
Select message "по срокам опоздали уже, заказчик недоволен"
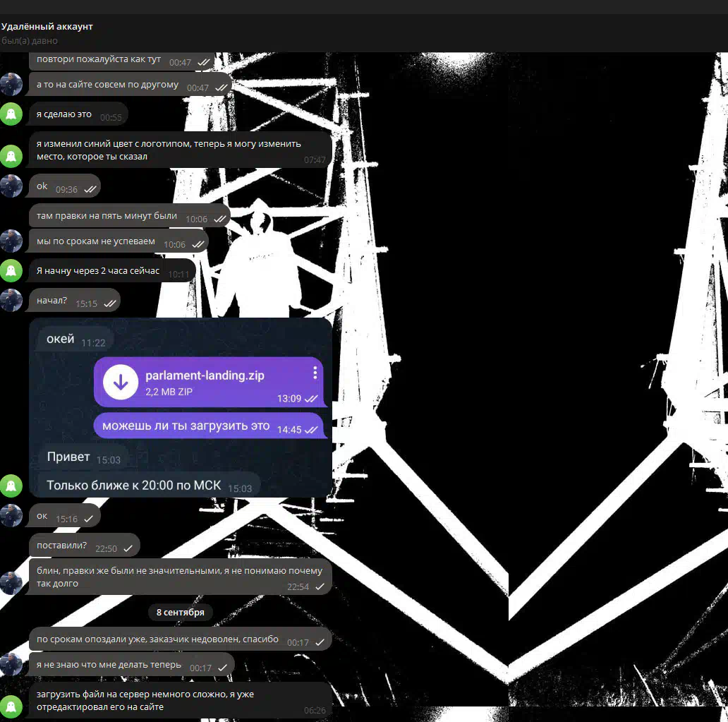pos(181,639)
